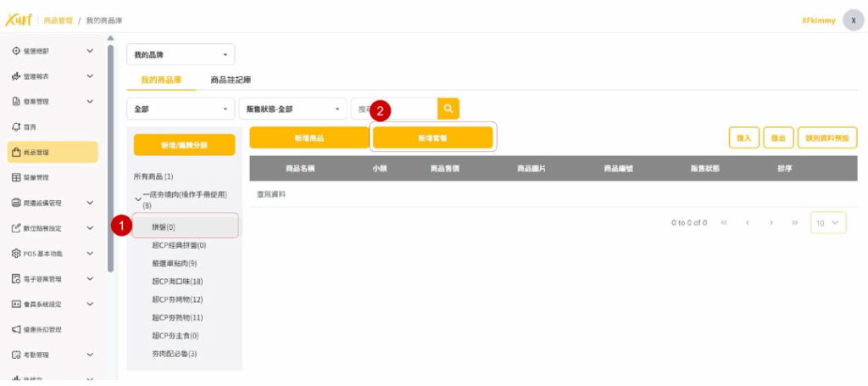Click the 新增套餐 button
Viewport: 868px width, 386px height.
click(x=432, y=137)
